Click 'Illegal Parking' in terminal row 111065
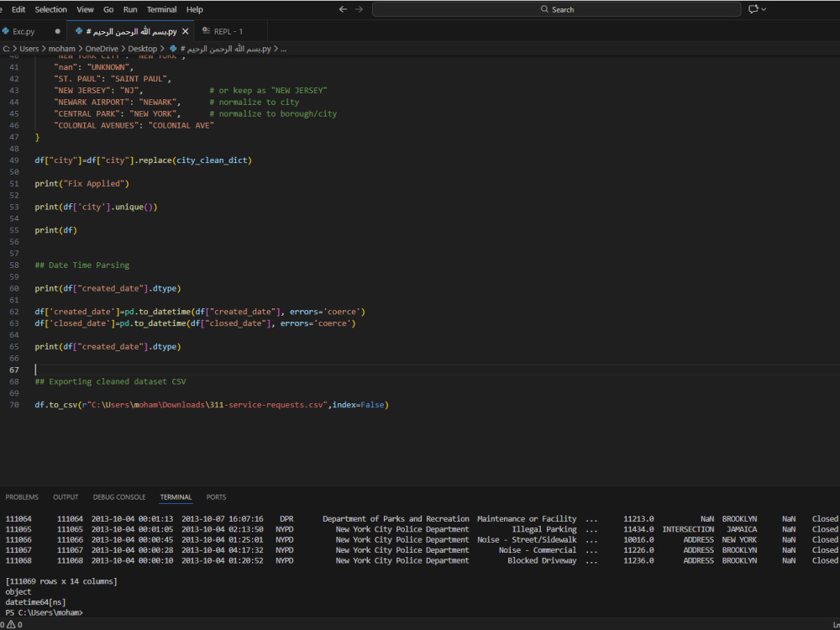 click(x=544, y=529)
